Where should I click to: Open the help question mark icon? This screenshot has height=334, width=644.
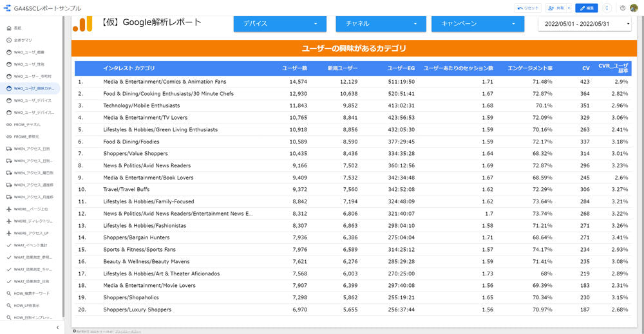pyautogui.click(x=623, y=8)
